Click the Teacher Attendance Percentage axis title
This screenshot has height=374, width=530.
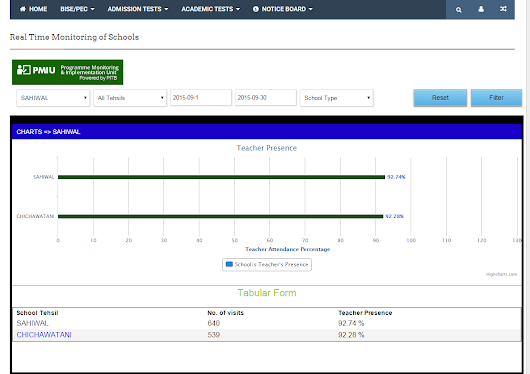(x=288, y=249)
